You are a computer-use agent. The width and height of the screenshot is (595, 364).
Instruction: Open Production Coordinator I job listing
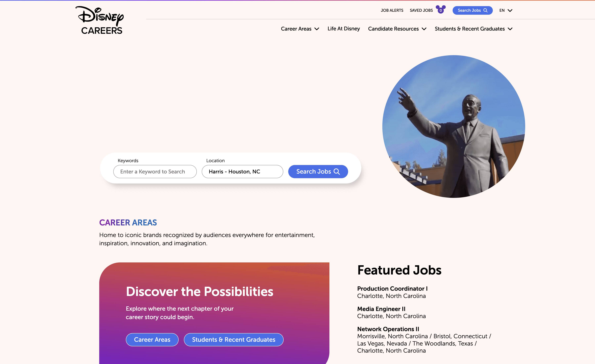coord(392,289)
